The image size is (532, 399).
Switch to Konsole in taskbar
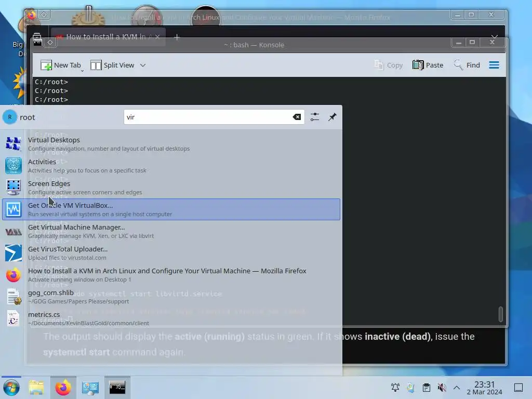click(x=117, y=388)
